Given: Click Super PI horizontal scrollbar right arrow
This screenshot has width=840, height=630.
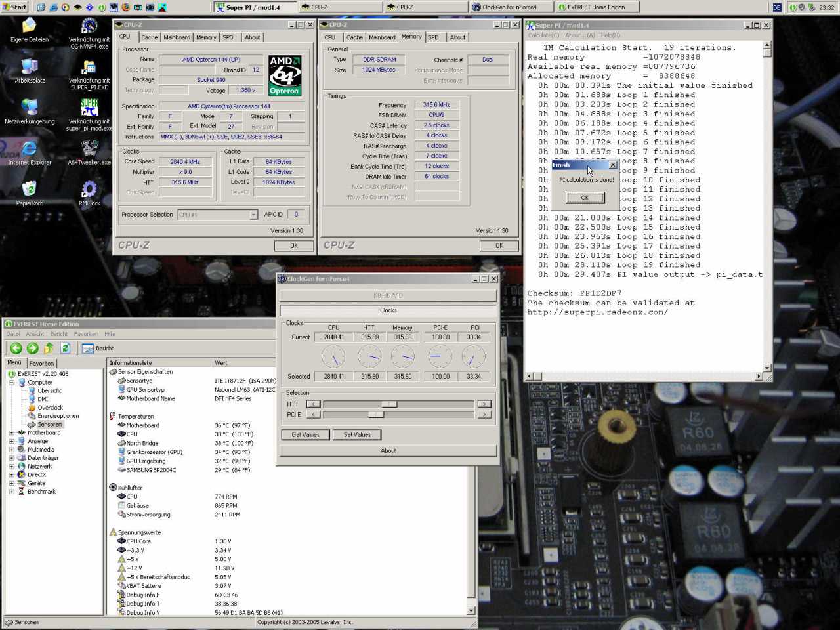Looking at the screenshot, I should pos(759,376).
